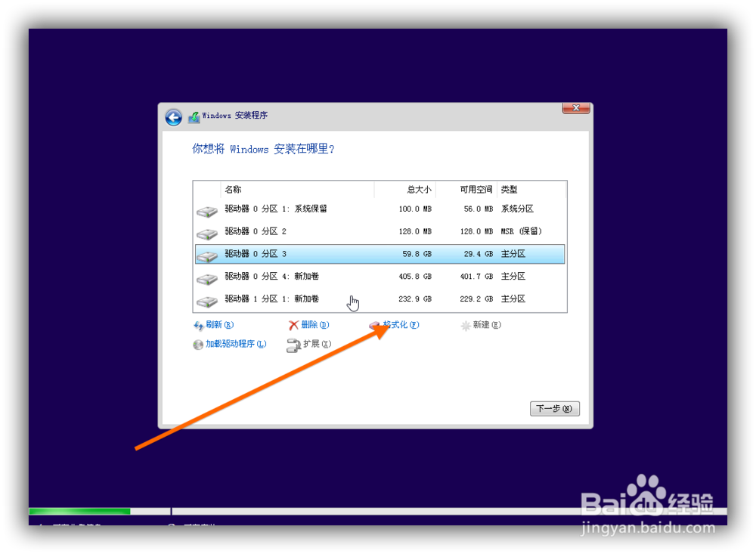Click the 29.4 GB free space cell

[479, 254]
